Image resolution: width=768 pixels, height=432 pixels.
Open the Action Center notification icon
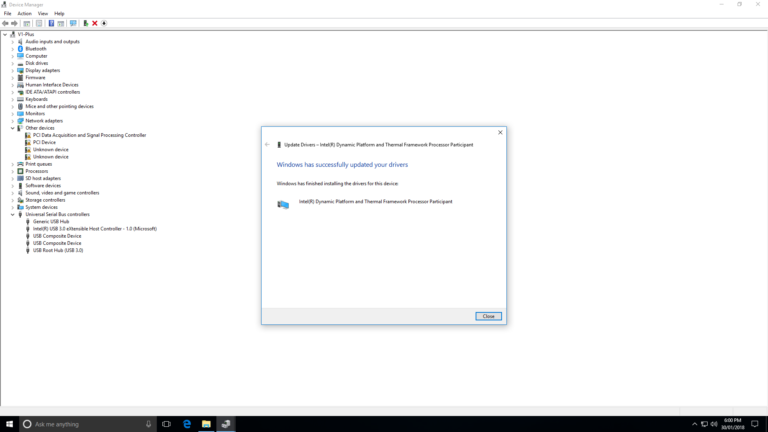[x=755, y=424]
